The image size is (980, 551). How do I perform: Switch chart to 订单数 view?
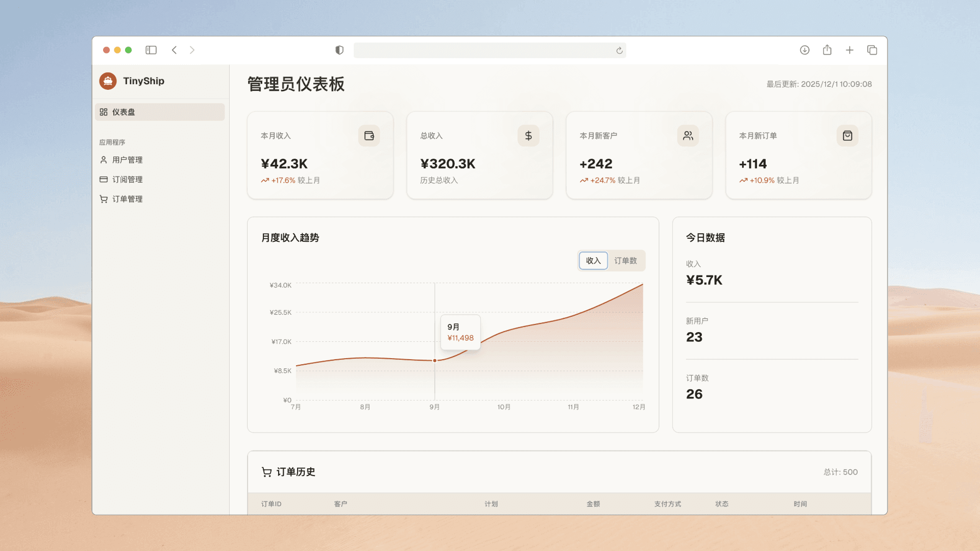click(x=626, y=260)
